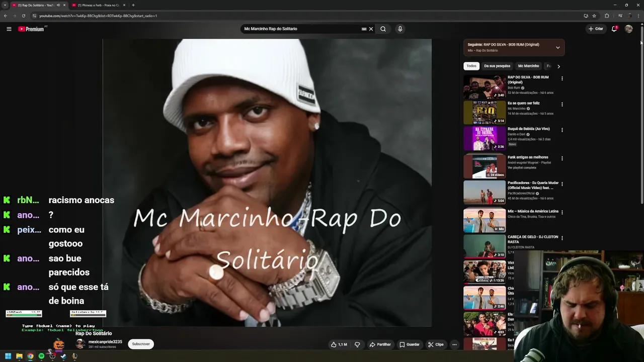Screen dimensions: 644x362
Task: Start voice search with the microphone
Action: point(400,29)
